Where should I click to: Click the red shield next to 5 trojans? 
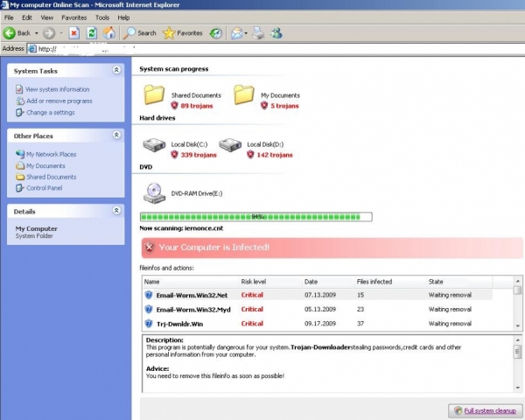264,106
